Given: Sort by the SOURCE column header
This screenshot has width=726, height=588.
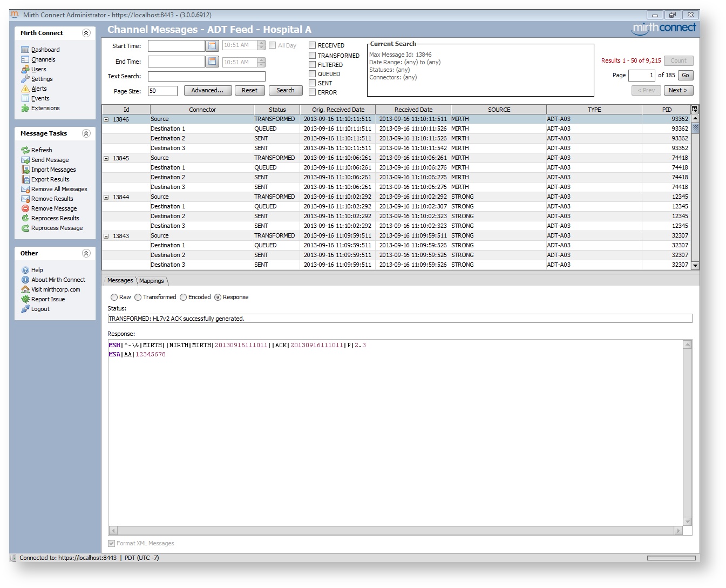Looking at the screenshot, I should (499, 110).
